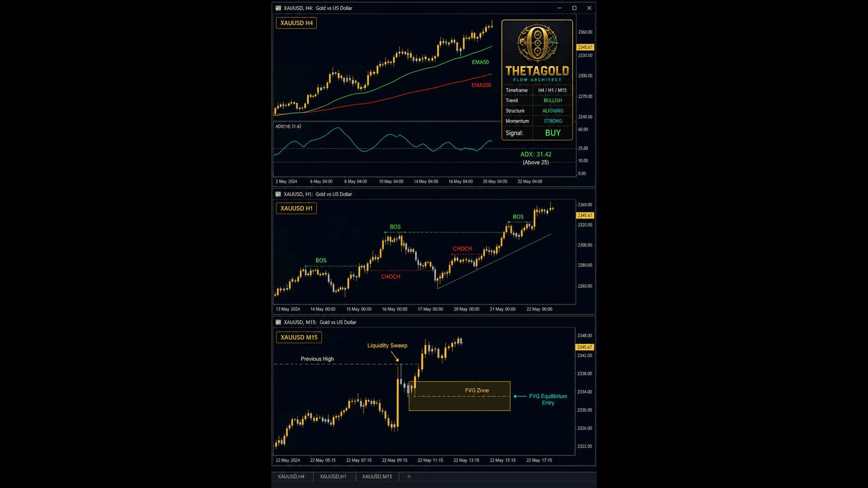Switch to the XAUUSD,M15 tab

pyautogui.click(x=377, y=477)
